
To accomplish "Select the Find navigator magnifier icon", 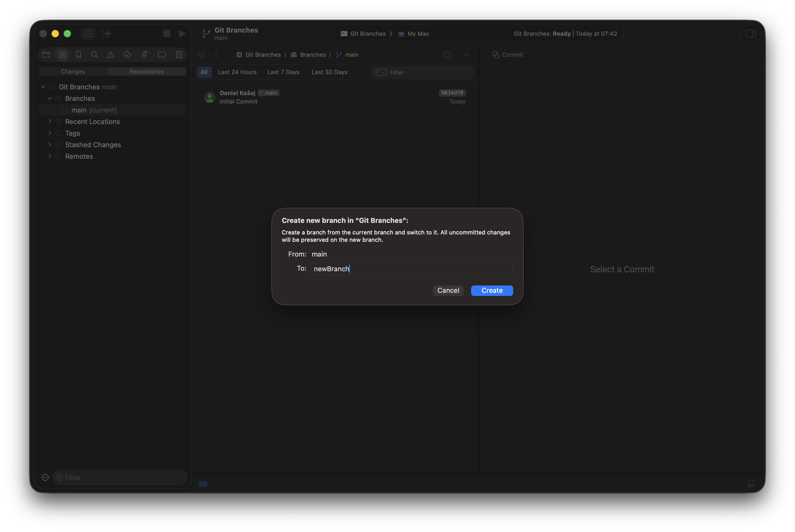I will coord(94,54).
